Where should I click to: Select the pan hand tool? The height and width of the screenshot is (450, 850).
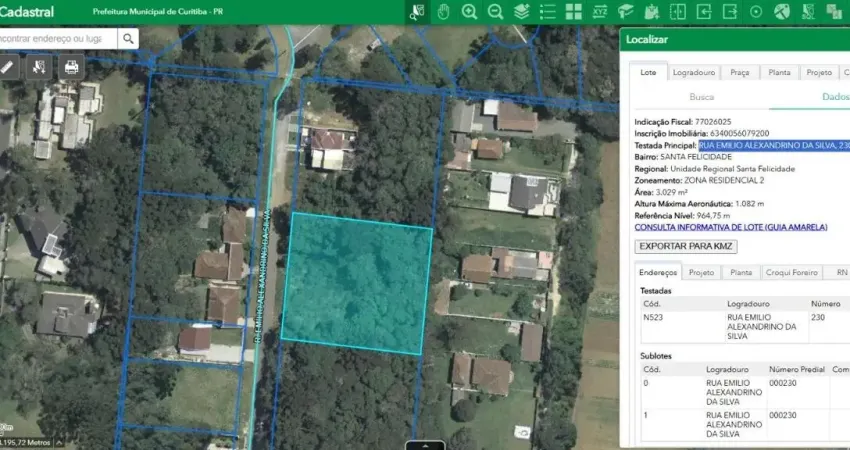tap(443, 12)
